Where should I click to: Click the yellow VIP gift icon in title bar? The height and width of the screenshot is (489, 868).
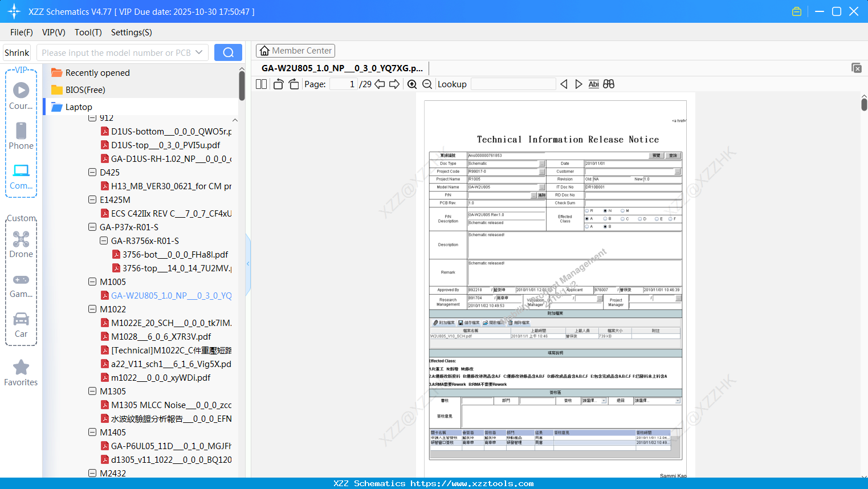(x=797, y=11)
